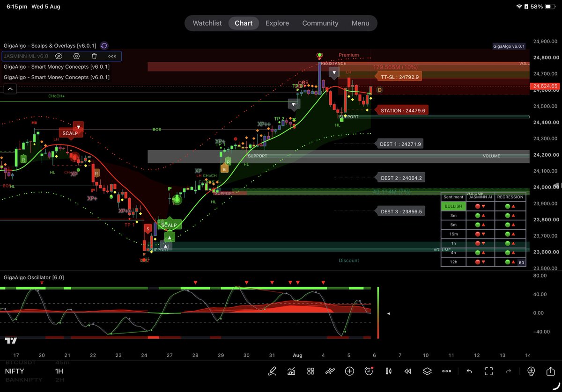Open the Menu tab
562x392 pixels.
(x=361, y=23)
